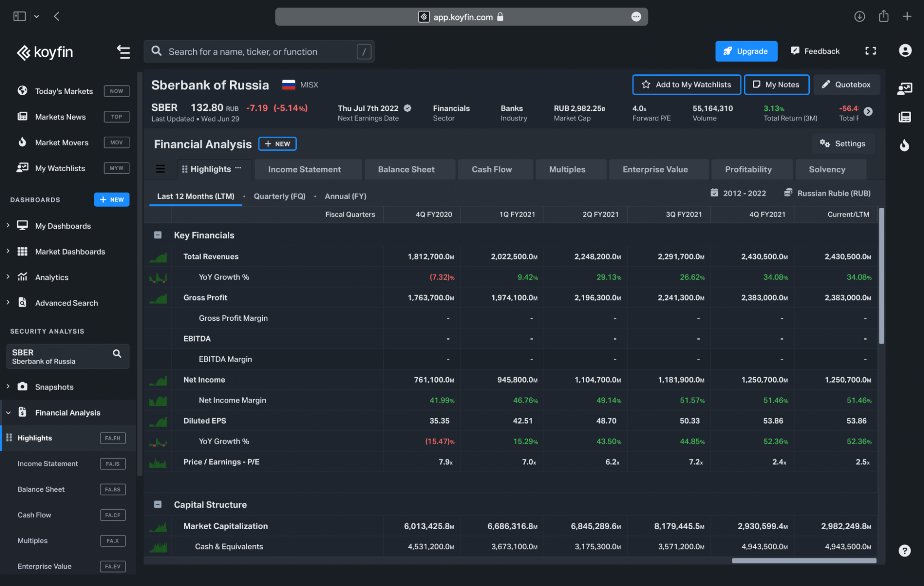Image resolution: width=924 pixels, height=586 pixels.
Task: Click the Upgrade button
Action: point(746,51)
